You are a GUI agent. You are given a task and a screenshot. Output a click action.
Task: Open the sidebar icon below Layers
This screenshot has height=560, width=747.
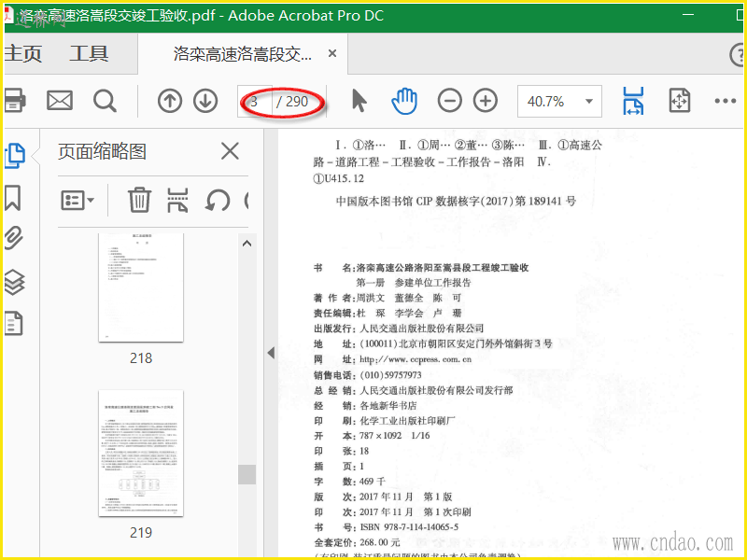point(14,323)
